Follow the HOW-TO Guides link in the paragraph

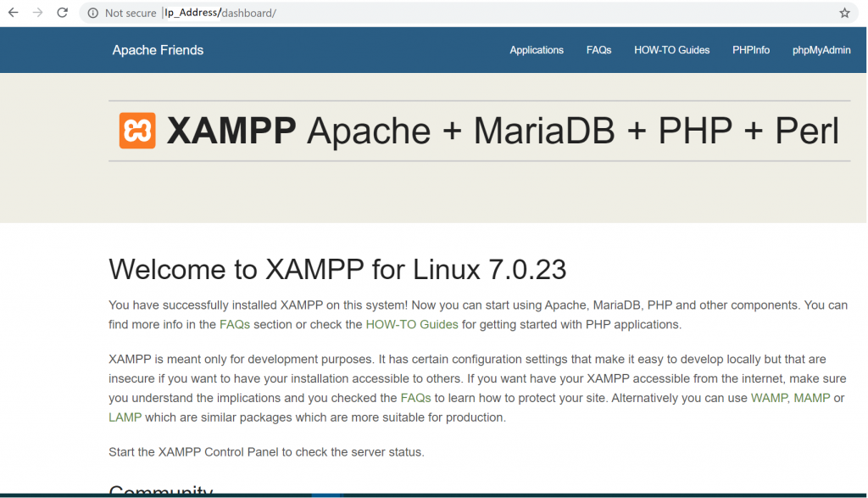[x=412, y=324]
